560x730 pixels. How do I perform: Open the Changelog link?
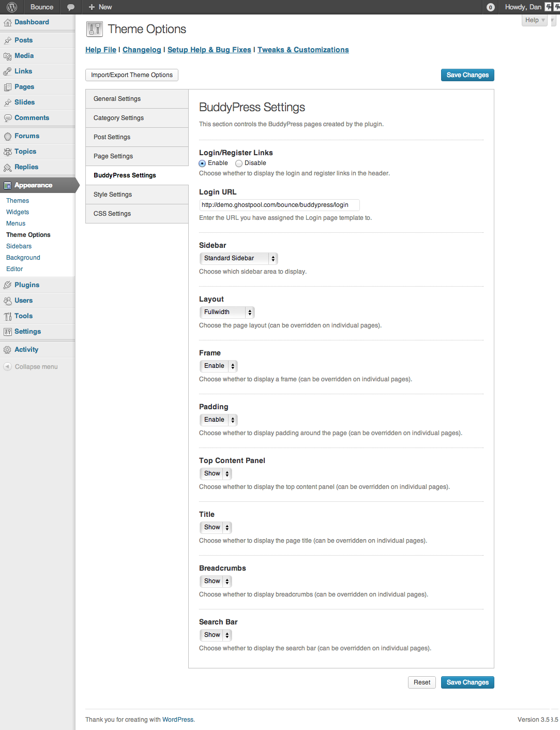[x=142, y=50]
